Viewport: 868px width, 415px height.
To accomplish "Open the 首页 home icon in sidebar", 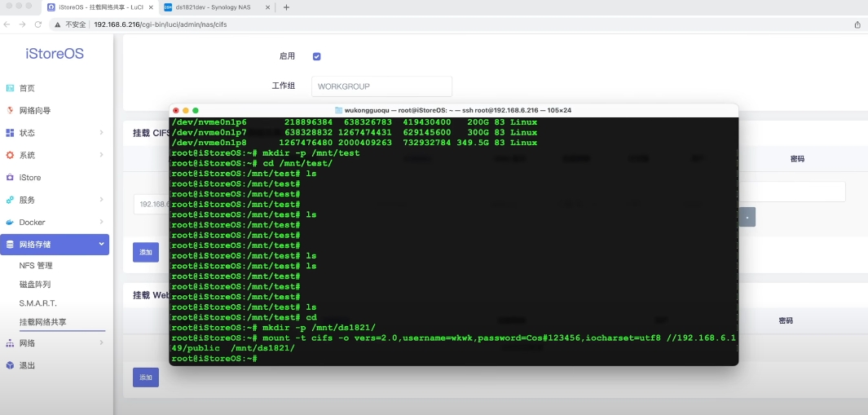I will click(x=10, y=88).
